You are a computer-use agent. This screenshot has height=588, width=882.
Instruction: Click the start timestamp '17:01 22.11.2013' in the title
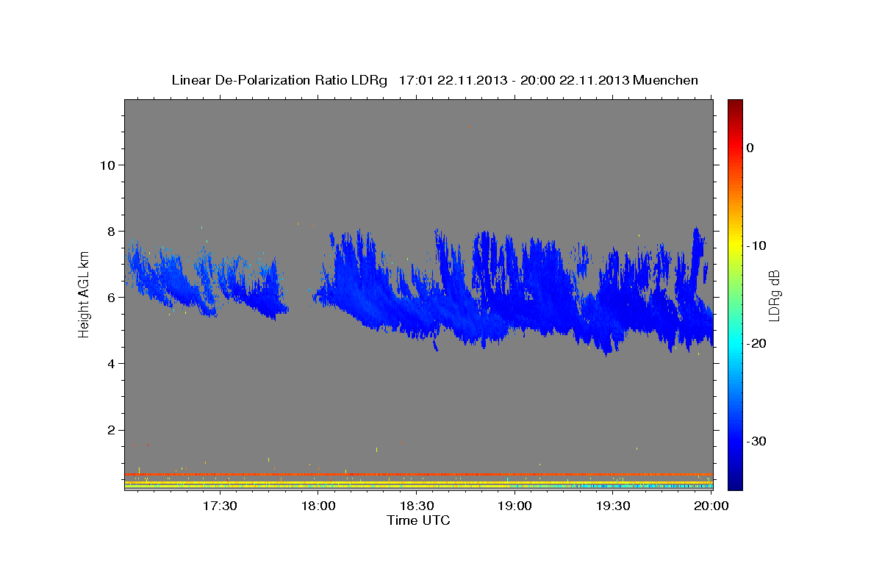(453, 80)
